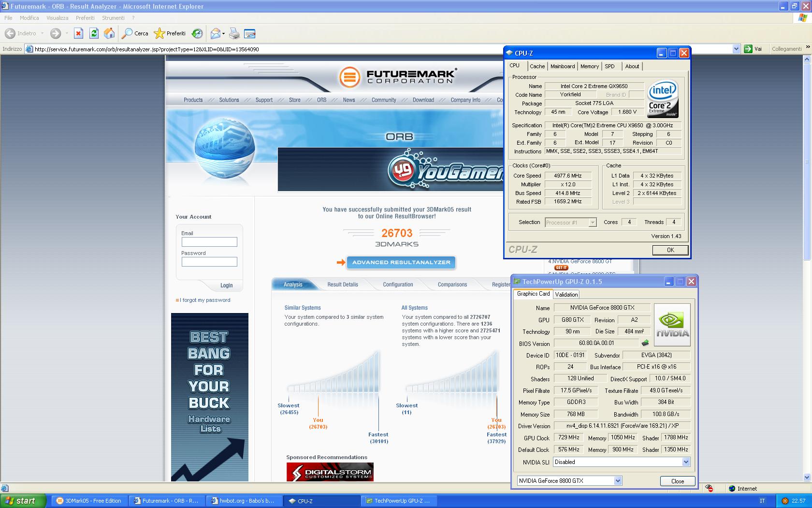The image size is (812, 508).
Task: Click the Support nav link
Action: pyautogui.click(x=264, y=100)
